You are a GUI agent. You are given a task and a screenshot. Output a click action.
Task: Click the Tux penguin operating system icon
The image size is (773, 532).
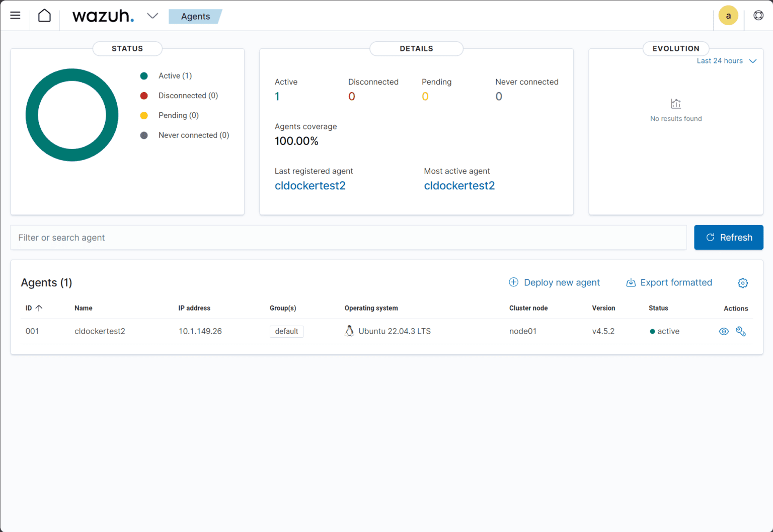pyautogui.click(x=349, y=331)
